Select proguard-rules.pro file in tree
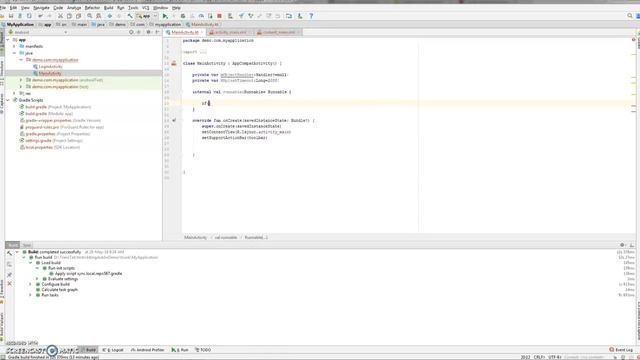Screen dimensions: 640x360 (64, 127)
